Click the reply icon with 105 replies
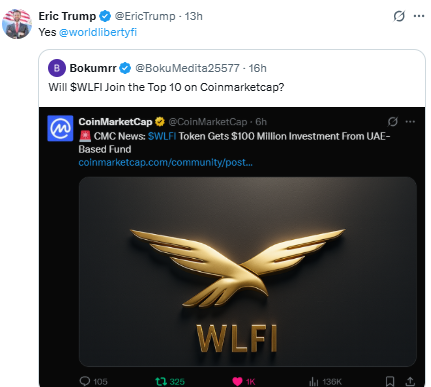Viewport: 431px width, 387px height. click(x=85, y=381)
